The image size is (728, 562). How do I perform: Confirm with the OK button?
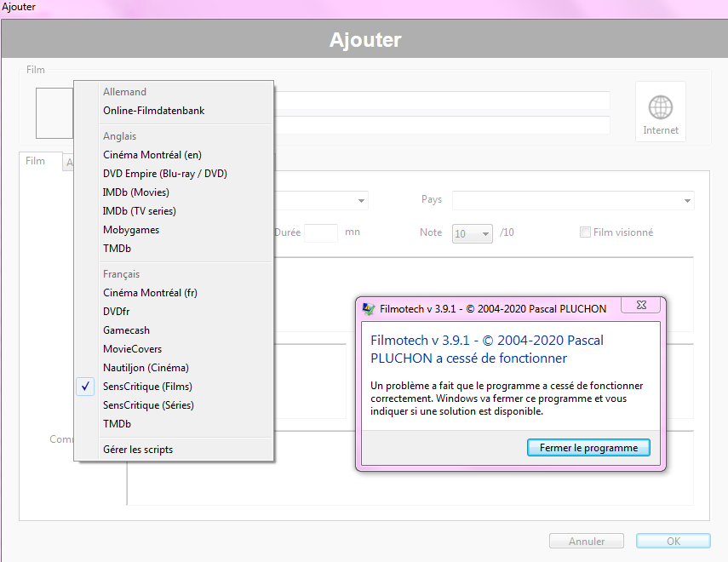click(673, 542)
